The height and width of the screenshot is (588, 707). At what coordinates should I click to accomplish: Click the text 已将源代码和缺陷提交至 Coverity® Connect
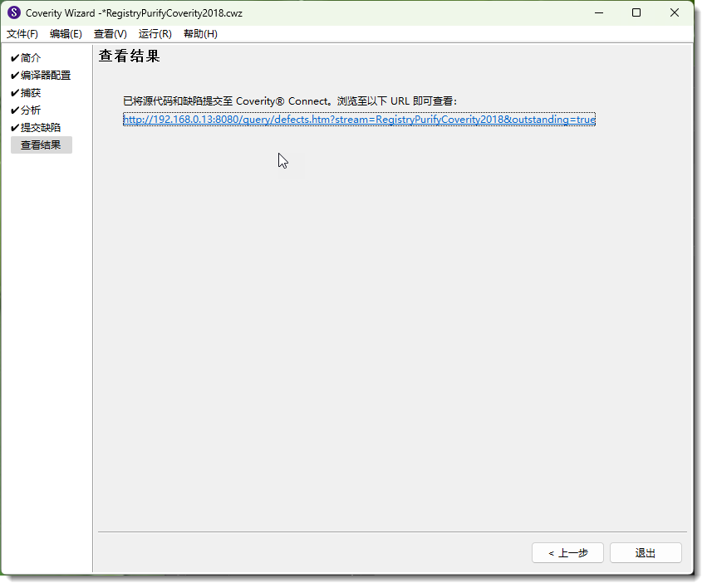point(226,101)
